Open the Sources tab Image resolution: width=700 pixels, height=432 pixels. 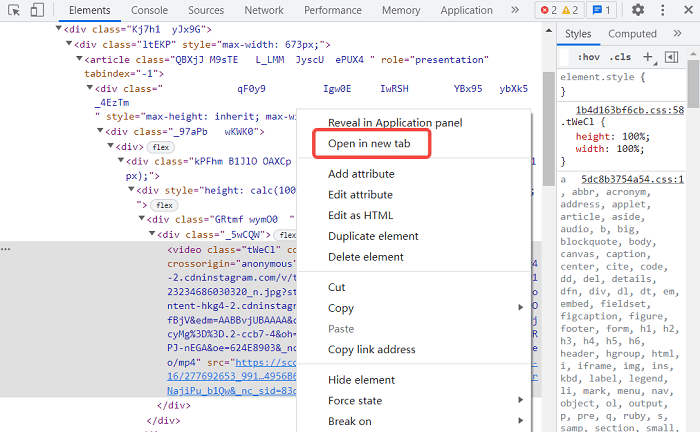click(206, 10)
